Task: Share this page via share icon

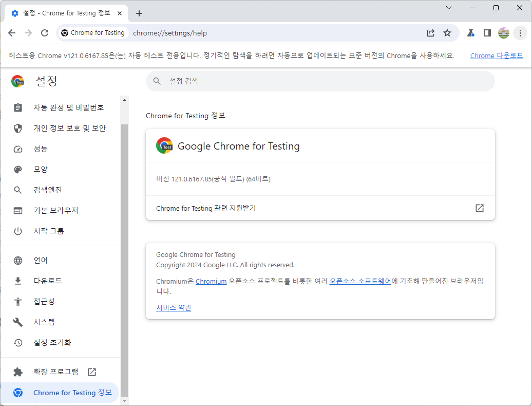Action: 431,33
